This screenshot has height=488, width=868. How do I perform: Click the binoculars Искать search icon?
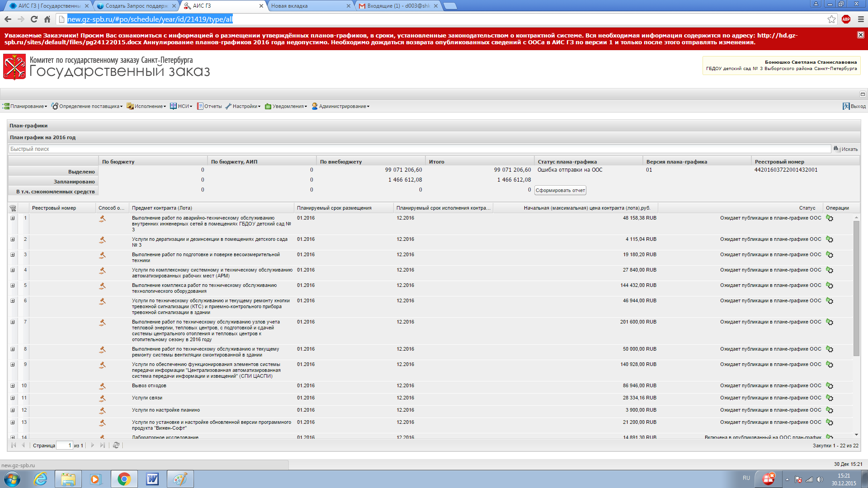tap(836, 149)
